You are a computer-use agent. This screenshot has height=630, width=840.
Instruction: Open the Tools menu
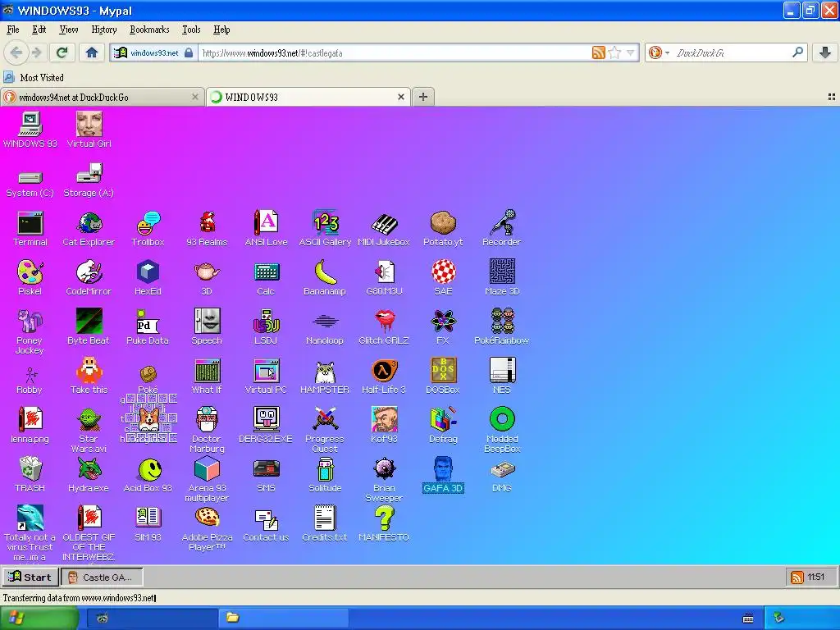[x=191, y=30]
